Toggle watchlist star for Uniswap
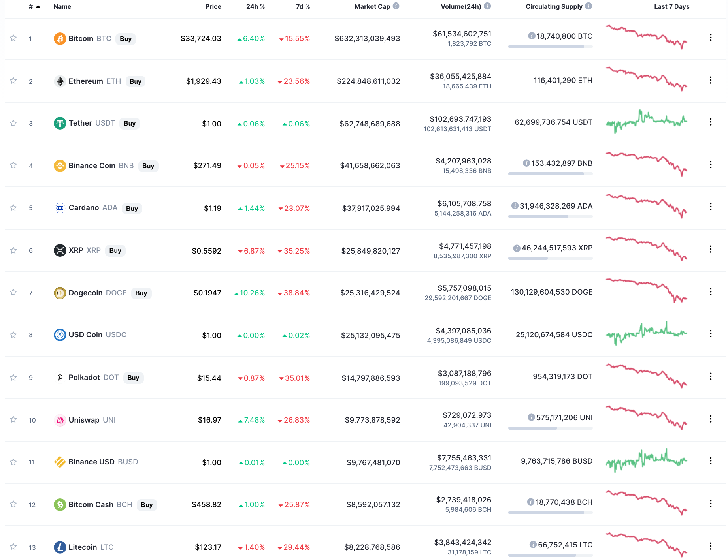728x560 pixels. pyautogui.click(x=13, y=419)
